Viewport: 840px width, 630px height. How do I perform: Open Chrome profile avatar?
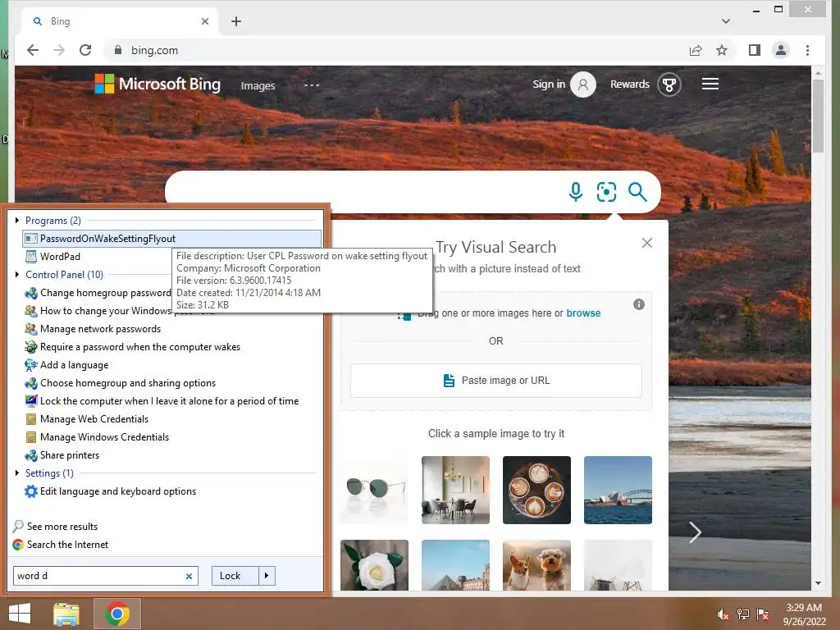coord(781,50)
